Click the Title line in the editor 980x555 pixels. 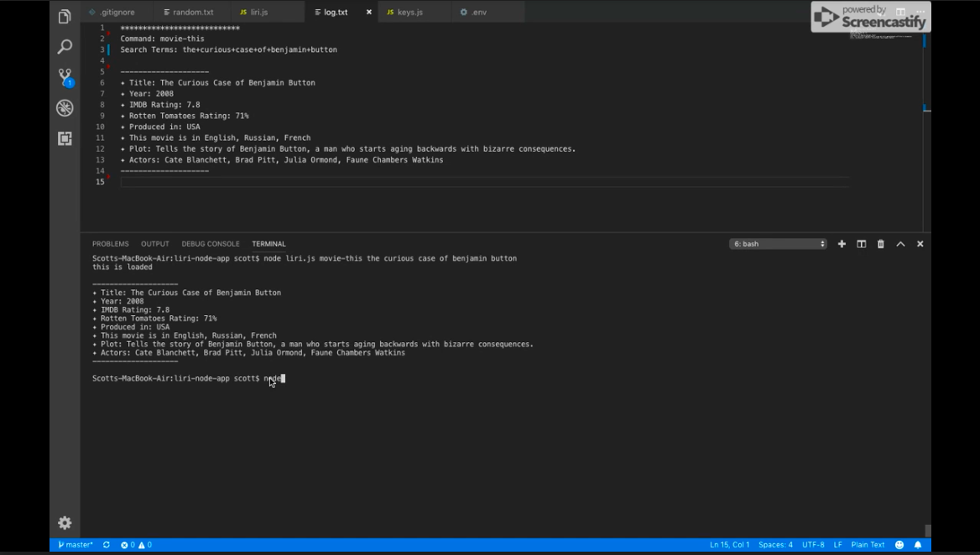pyautogui.click(x=218, y=83)
